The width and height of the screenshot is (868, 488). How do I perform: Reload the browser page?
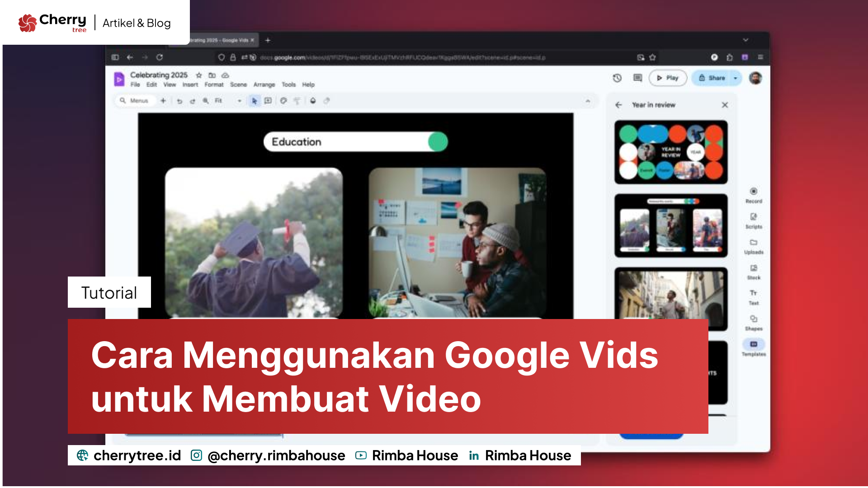click(x=159, y=57)
